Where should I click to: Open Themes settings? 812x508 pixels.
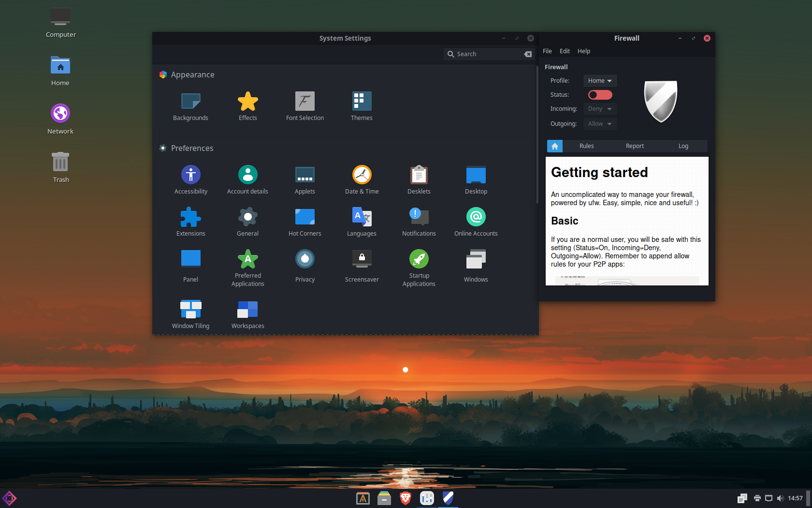(x=362, y=106)
